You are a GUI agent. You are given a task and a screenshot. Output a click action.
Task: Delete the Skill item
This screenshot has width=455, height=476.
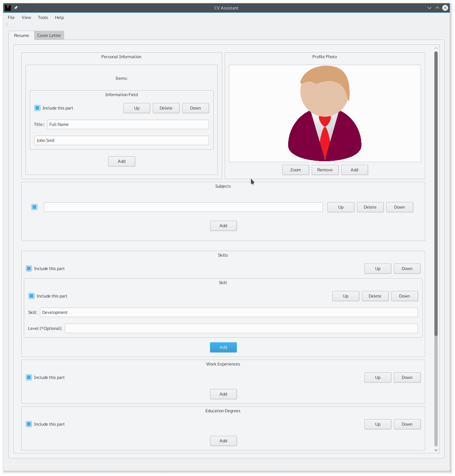(375, 296)
